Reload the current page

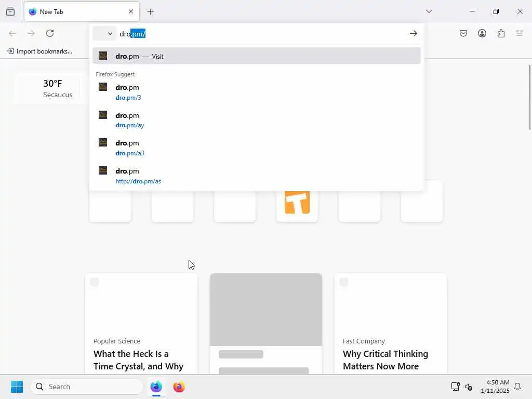[50, 33]
